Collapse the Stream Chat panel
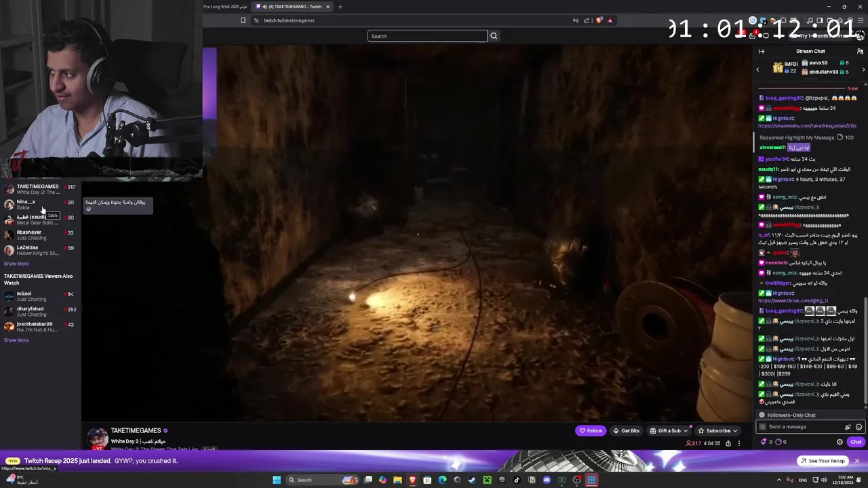This screenshot has width=868, height=488. coord(762,52)
